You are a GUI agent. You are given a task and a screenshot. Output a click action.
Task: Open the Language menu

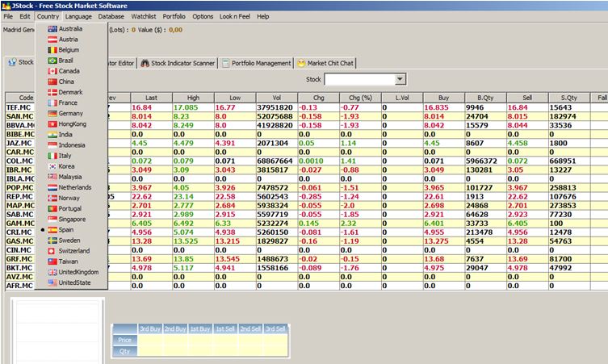(78, 16)
